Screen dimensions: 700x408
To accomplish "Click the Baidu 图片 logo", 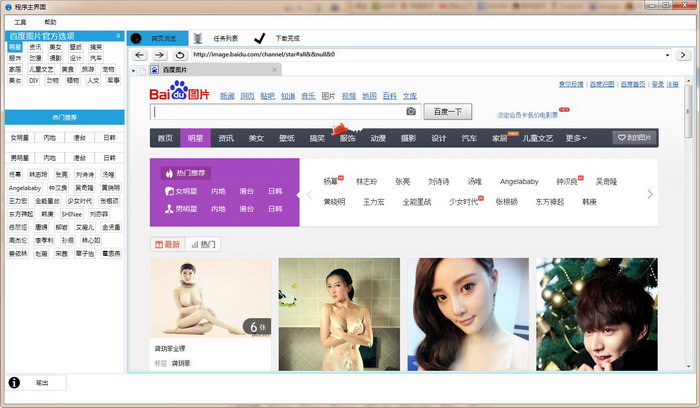I will [x=179, y=91].
